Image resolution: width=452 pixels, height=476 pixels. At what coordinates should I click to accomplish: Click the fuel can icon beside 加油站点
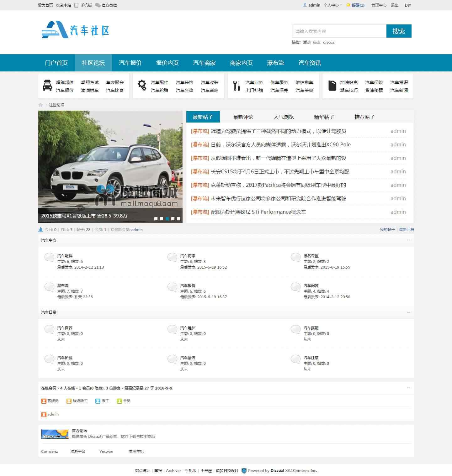(x=332, y=86)
